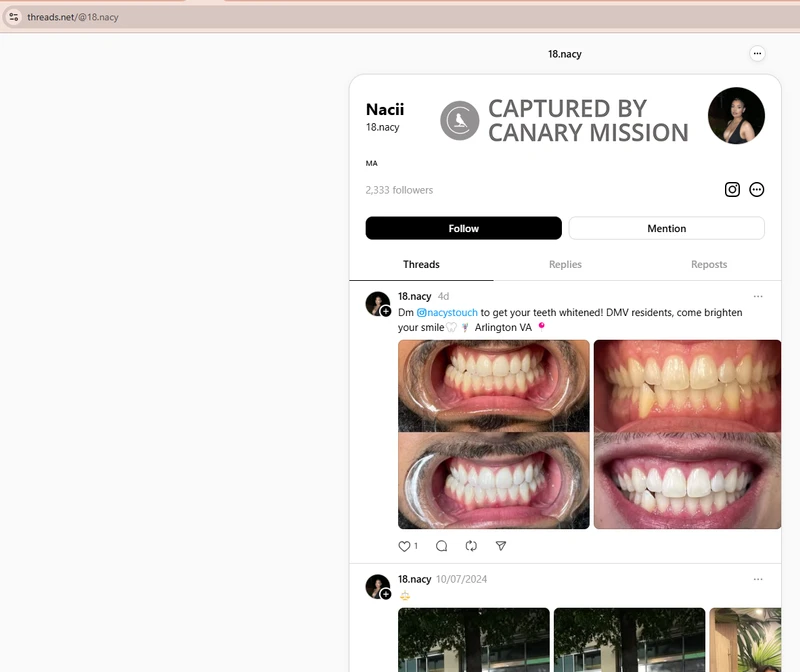
Task: Open more options on the 10/07/2024 post
Action: click(x=758, y=579)
